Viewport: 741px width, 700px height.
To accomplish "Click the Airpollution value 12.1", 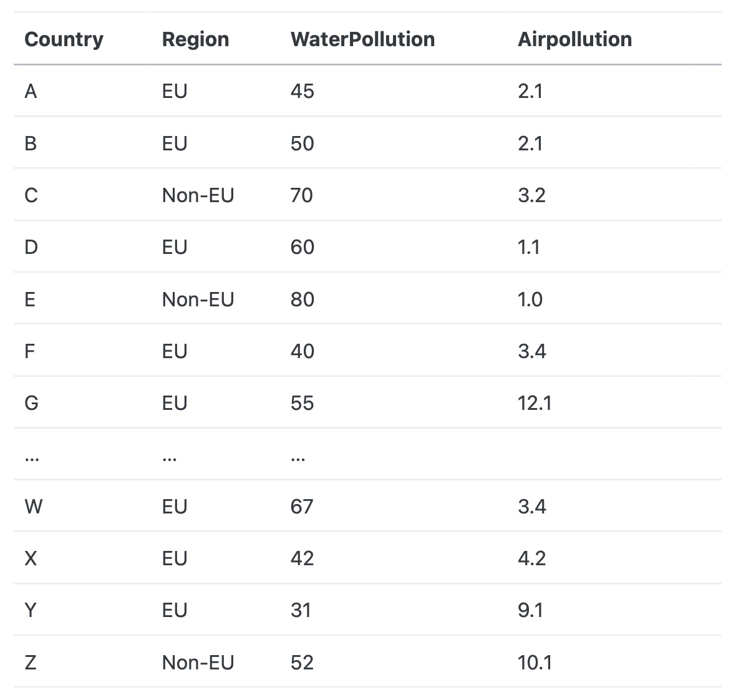I will (535, 403).
